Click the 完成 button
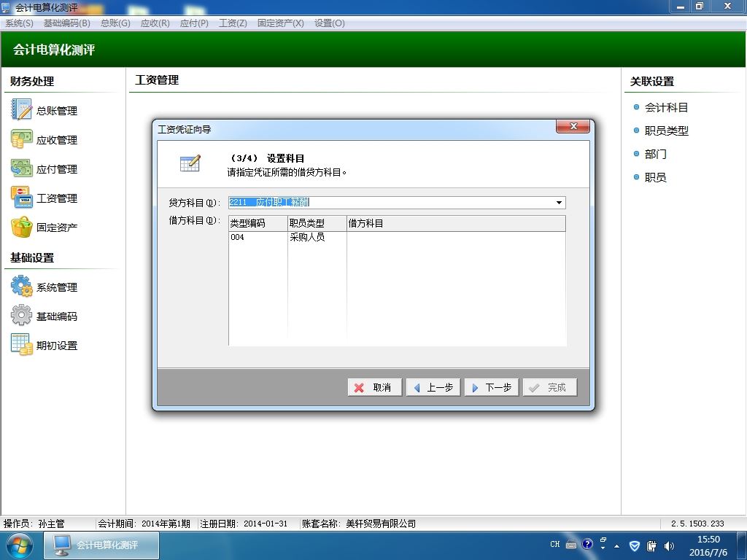Screen dimensions: 747x560 pyautogui.click(x=550, y=388)
